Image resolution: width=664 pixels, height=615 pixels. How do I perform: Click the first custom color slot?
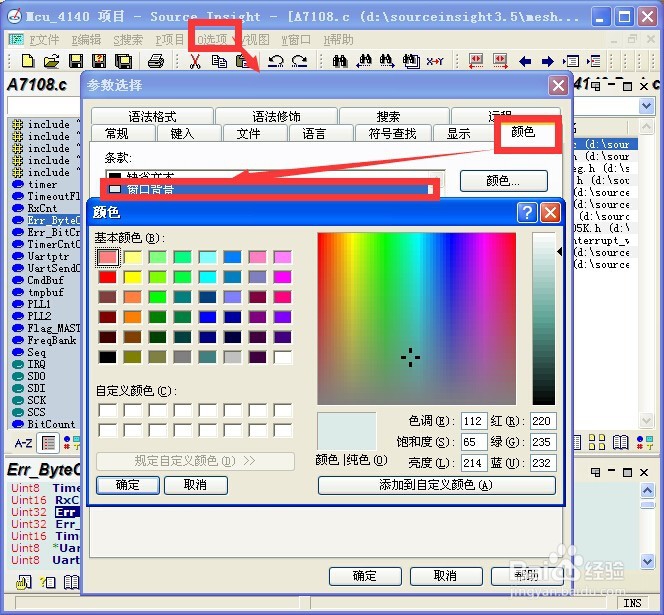point(108,410)
